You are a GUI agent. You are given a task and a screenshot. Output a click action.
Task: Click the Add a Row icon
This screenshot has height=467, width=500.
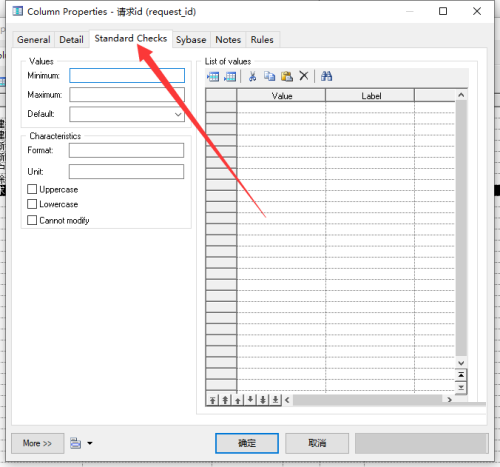click(x=230, y=77)
